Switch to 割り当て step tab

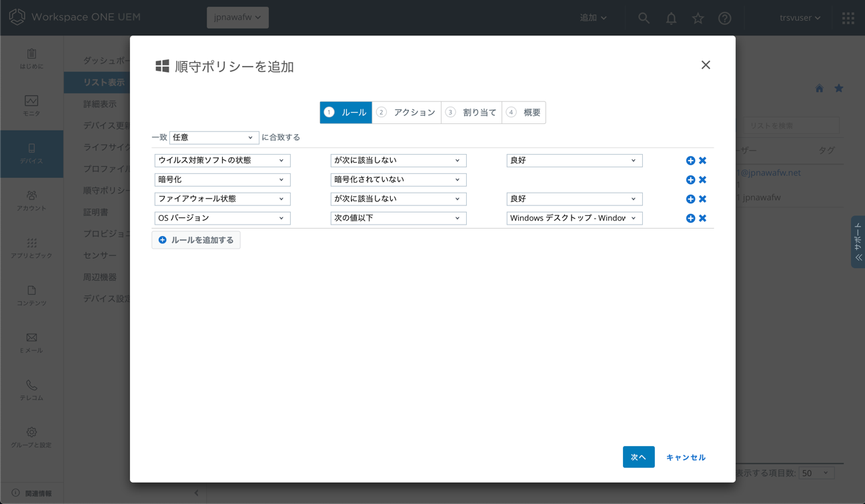pos(472,113)
